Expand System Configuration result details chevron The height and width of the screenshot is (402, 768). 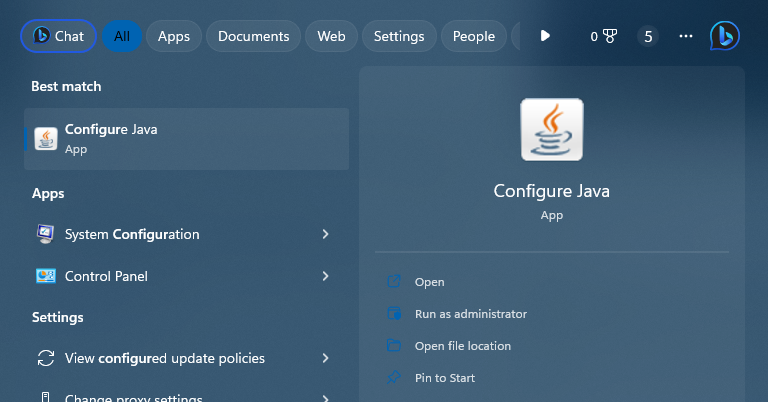pyautogui.click(x=325, y=234)
